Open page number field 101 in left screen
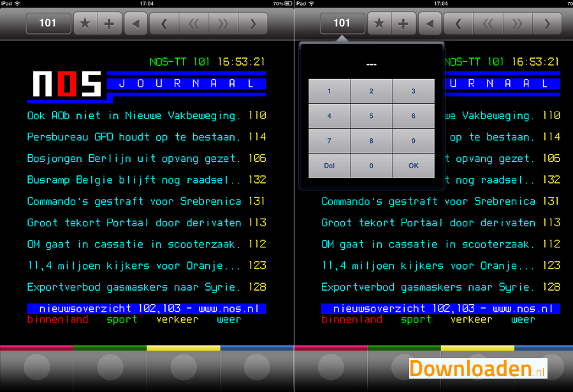The width and height of the screenshot is (573, 392). click(48, 24)
